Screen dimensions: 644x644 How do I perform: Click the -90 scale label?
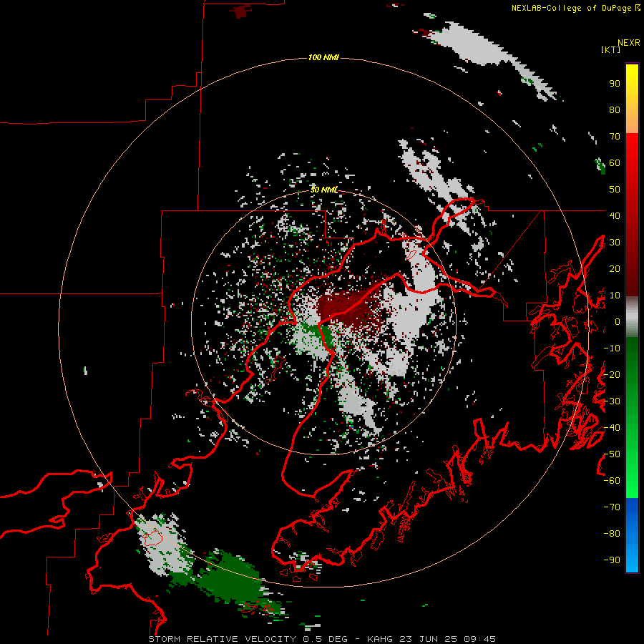(x=612, y=560)
